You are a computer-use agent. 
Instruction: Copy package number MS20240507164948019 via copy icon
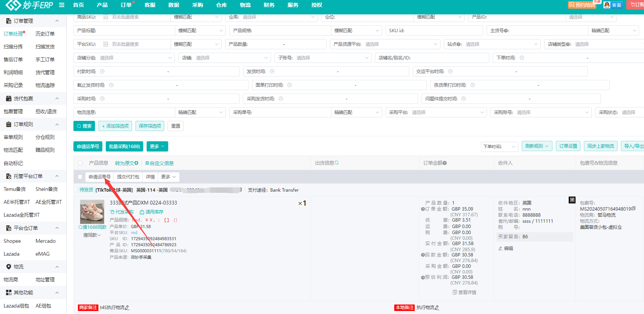tap(634, 209)
